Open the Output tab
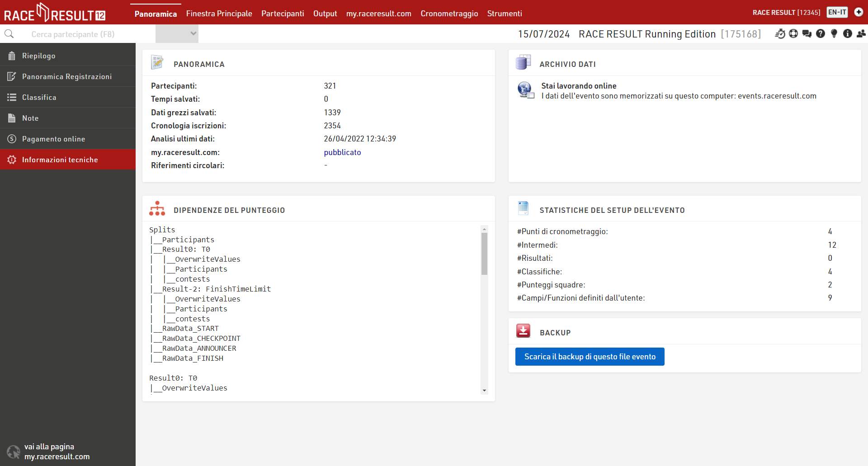Viewport: 868px width, 466px height. tap(325, 14)
